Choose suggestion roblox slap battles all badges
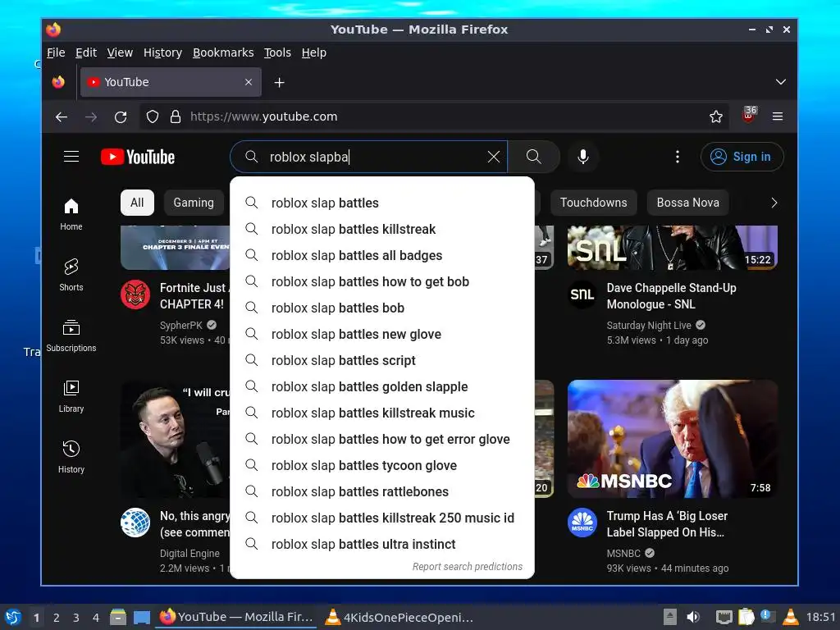This screenshot has height=630, width=840. coord(382,256)
